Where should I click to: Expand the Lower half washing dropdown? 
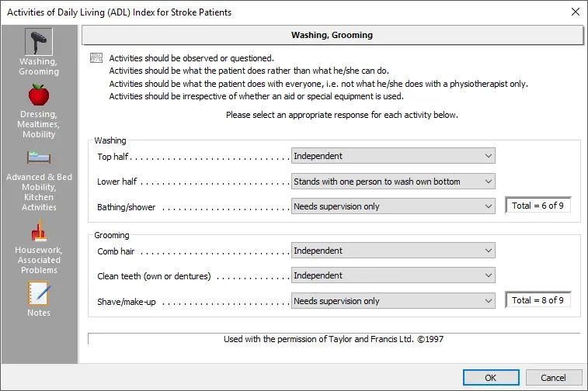tap(393, 182)
